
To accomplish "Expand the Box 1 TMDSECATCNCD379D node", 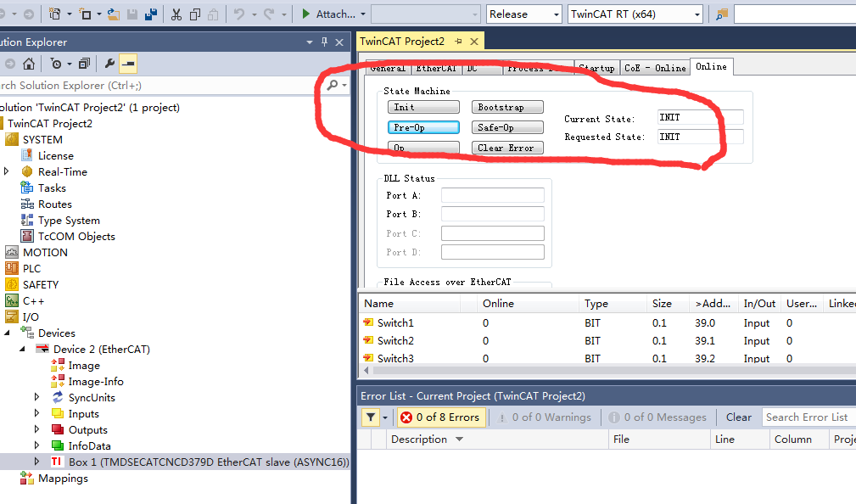I will (36, 462).
